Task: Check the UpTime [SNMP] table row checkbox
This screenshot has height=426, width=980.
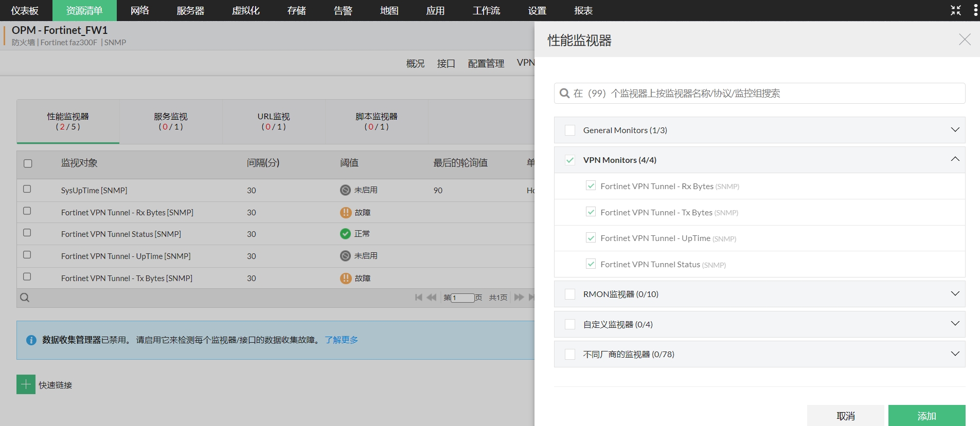Action: coord(27,255)
